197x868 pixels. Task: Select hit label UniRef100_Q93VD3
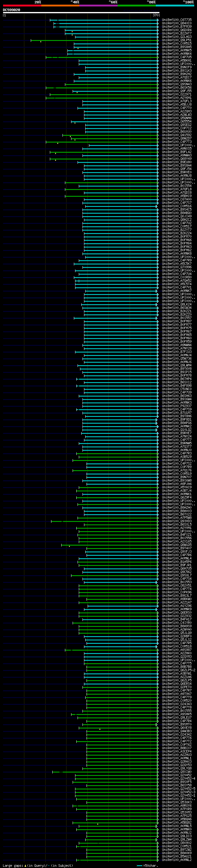pyautogui.click(x=176, y=521)
